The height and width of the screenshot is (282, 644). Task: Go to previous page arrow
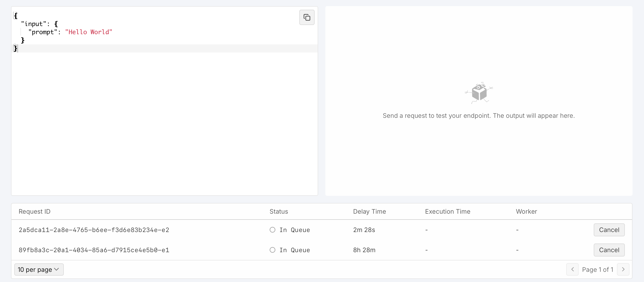point(572,270)
